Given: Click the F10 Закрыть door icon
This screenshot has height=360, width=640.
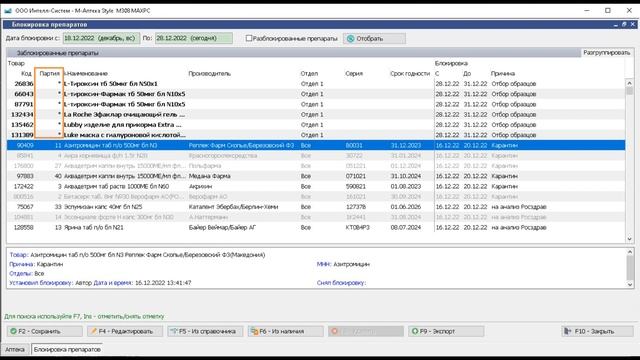Looking at the screenshot, I should pyautogui.click(x=567, y=331).
